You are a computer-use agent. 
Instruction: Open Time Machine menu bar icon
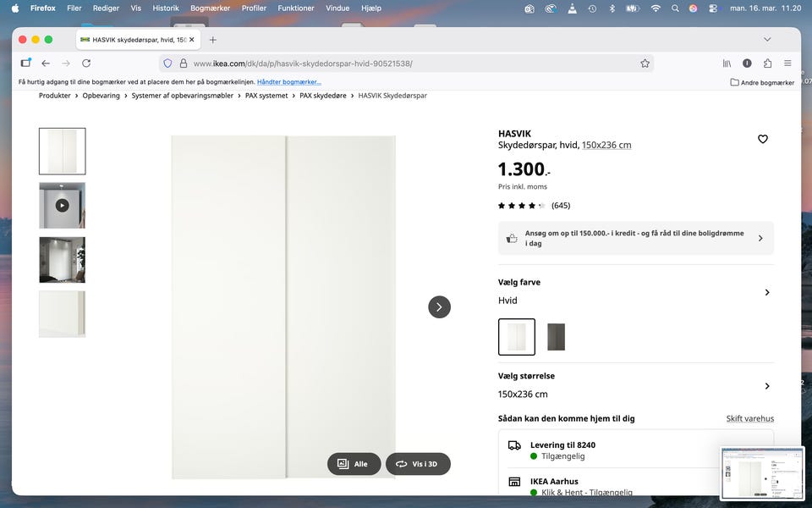click(x=592, y=8)
